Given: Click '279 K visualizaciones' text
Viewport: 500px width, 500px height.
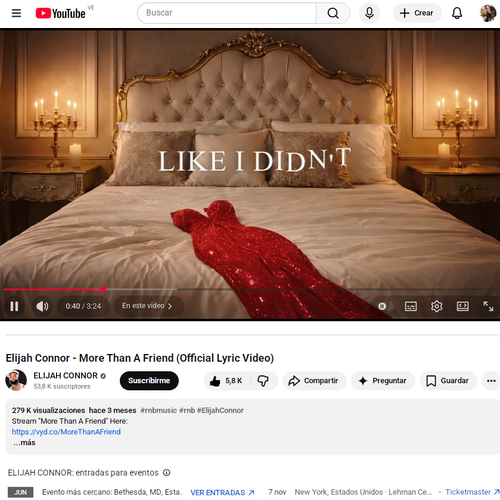Looking at the screenshot, I should pos(49,410).
